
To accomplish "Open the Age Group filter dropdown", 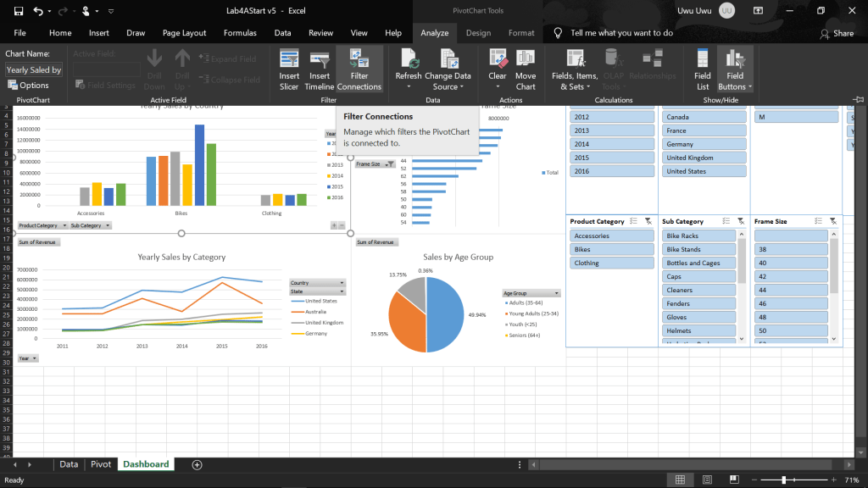I will tap(531, 293).
